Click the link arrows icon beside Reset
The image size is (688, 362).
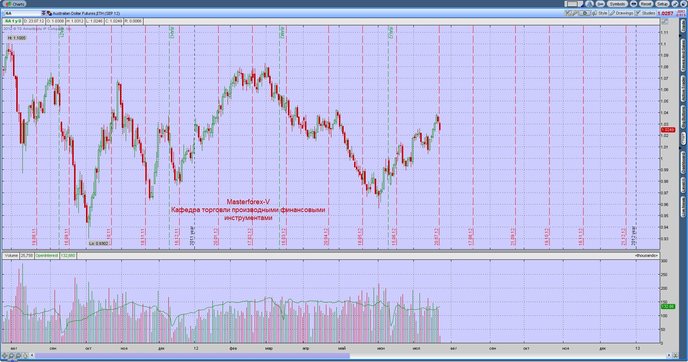(x=633, y=4)
